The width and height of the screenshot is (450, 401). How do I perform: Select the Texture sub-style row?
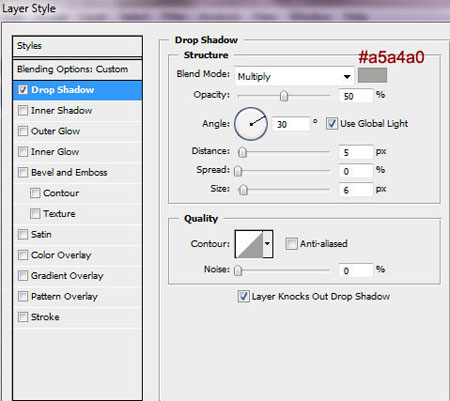coord(77,214)
